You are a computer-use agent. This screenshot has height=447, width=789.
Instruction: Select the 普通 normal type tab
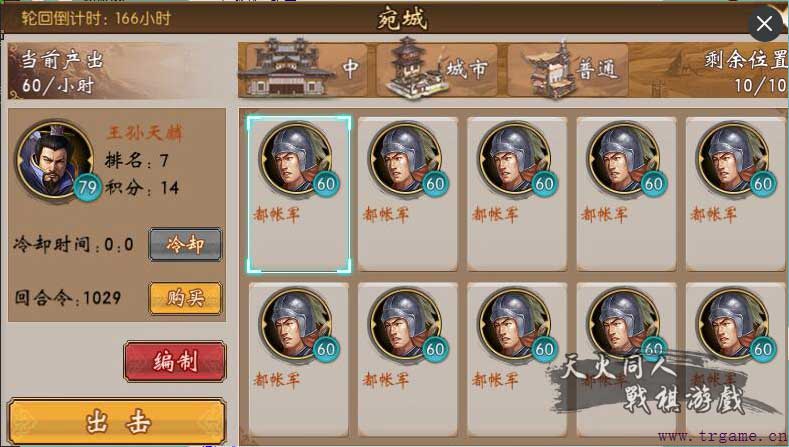click(569, 69)
